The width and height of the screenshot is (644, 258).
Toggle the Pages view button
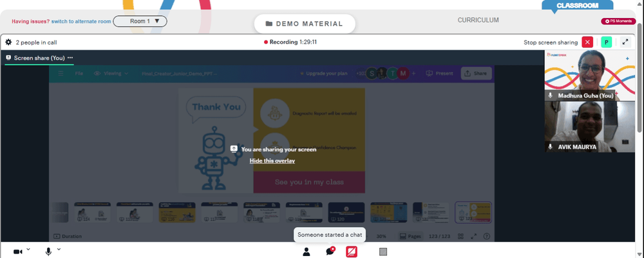pos(410,236)
